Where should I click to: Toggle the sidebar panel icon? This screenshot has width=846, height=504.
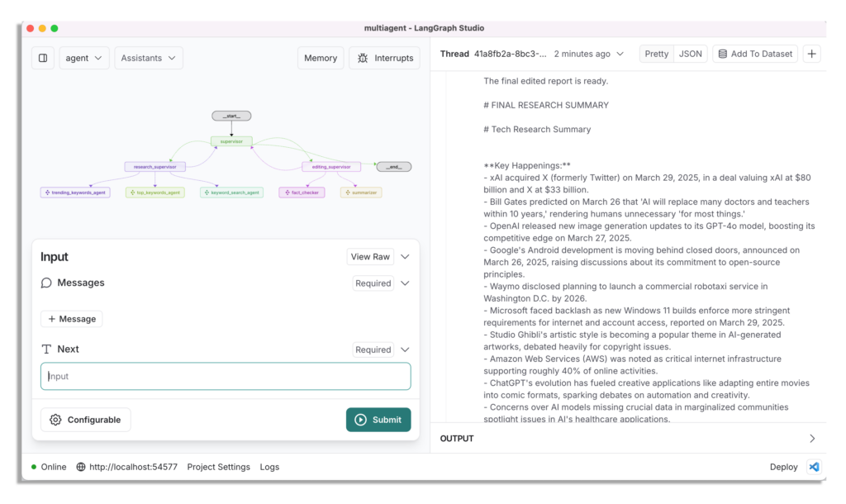coord(43,58)
